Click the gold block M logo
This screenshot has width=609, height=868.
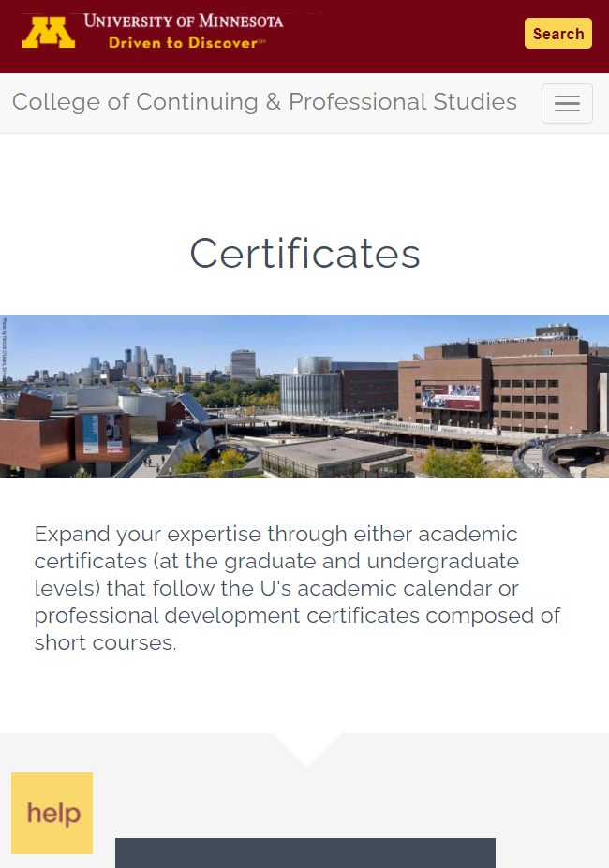point(49,32)
